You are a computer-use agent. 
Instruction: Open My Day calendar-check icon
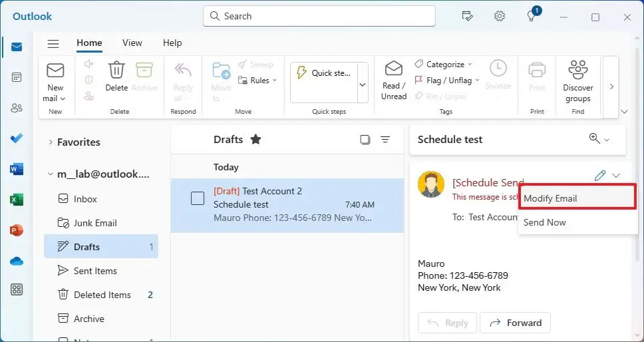click(x=467, y=17)
